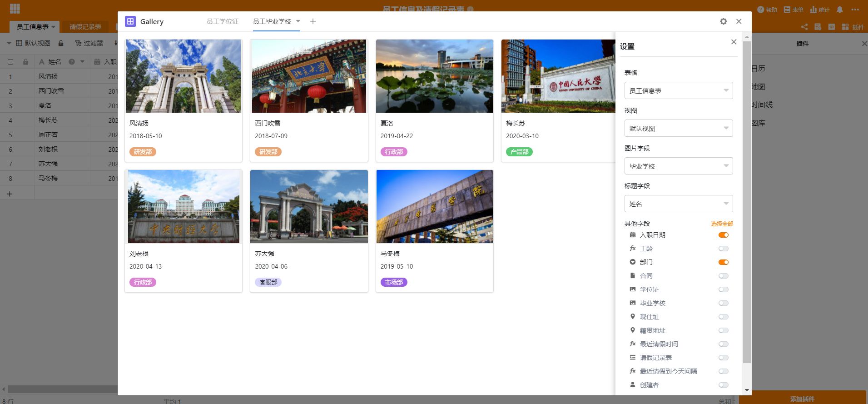This screenshot has width=868, height=404.
Task: Open the 风清扬 gallery card title
Action: click(139, 123)
